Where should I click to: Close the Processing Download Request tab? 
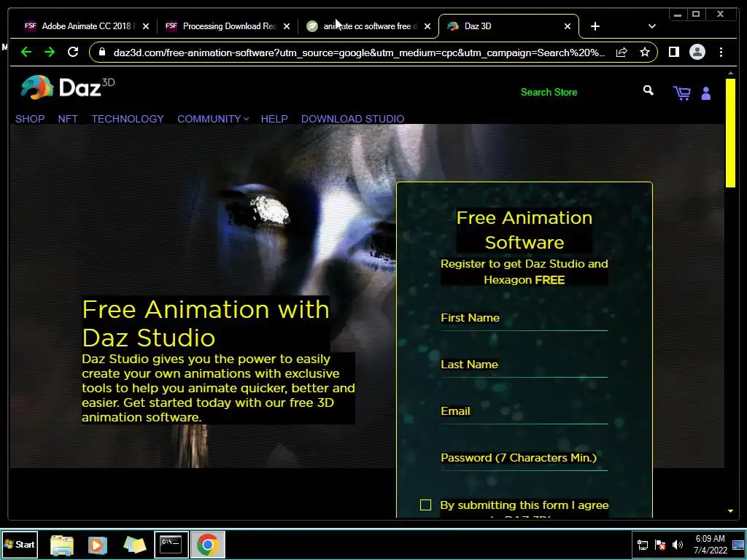point(287,26)
